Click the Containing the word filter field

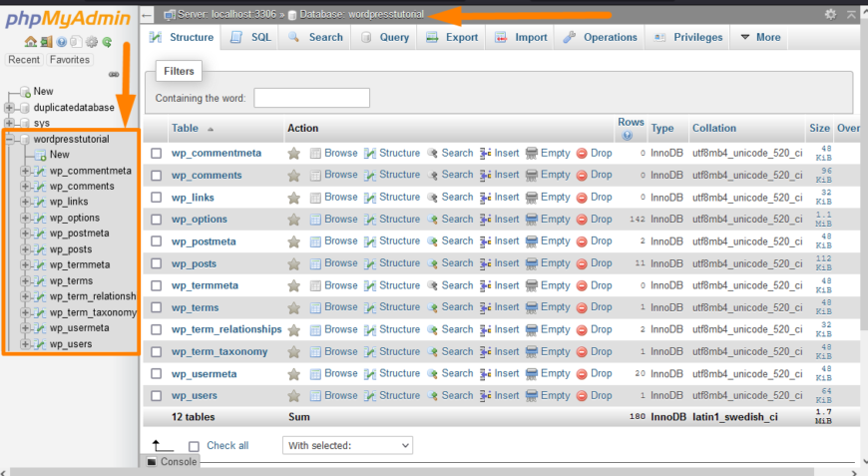(x=311, y=98)
